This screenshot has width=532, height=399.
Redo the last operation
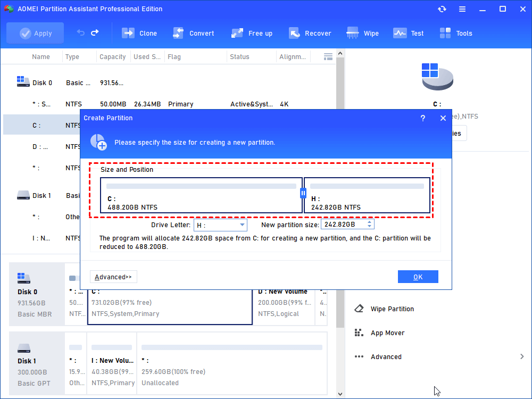tap(95, 32)
